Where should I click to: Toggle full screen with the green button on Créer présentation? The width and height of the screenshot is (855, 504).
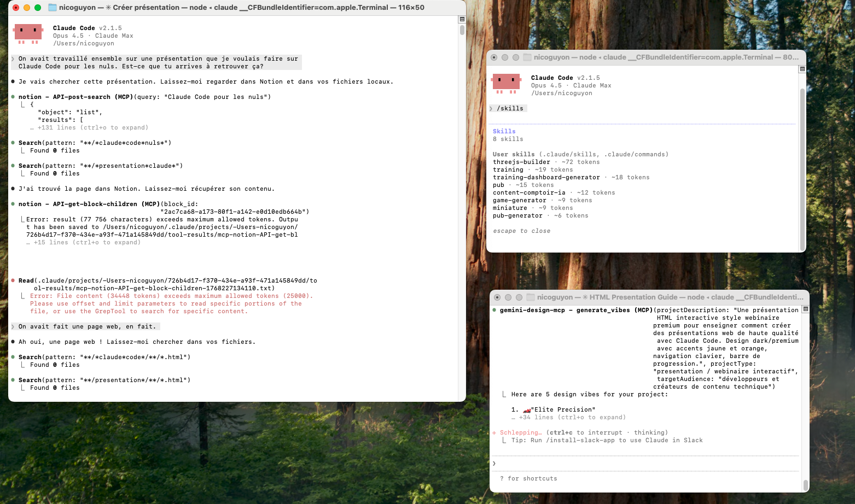click(x=38, y=8)
